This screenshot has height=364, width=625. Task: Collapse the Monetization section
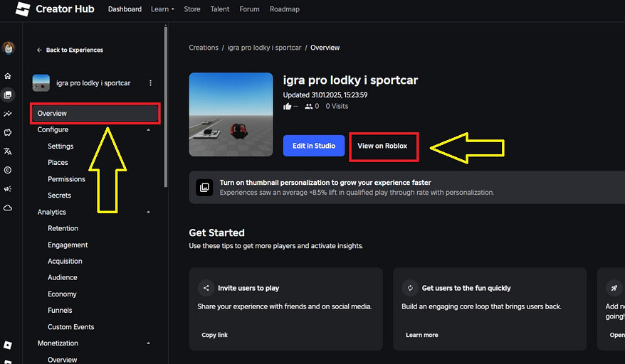148,343
